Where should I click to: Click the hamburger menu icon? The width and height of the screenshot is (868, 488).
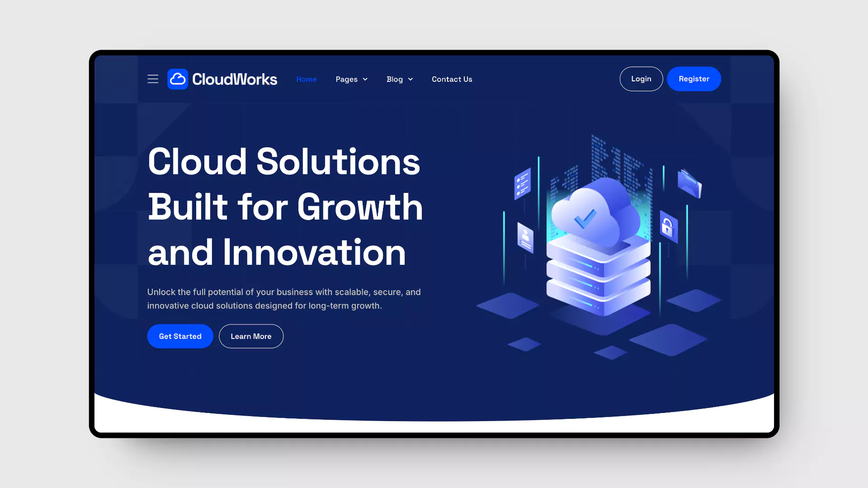tap(153, 79)
